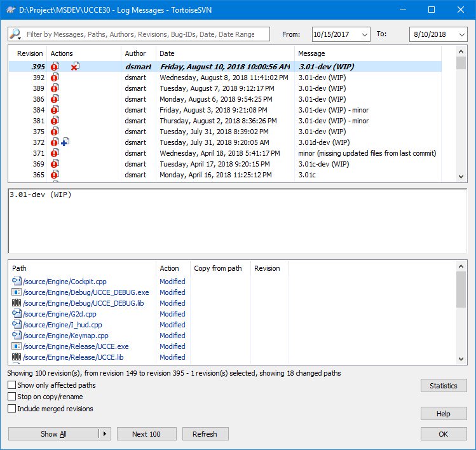The width and height of the screenshot is (476, 450).
Task: Click the modified action icon for revision 389
Action: [x=55, y=88]
